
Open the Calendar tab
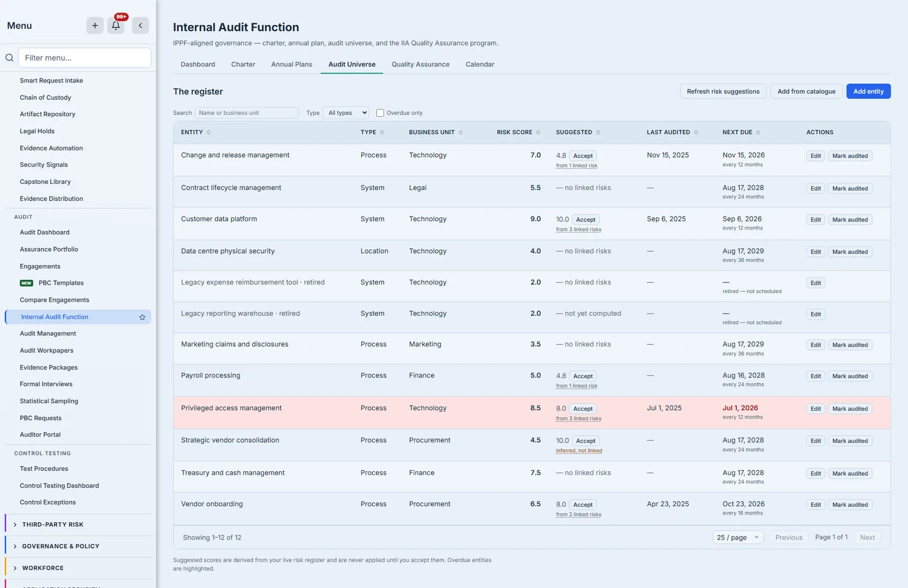point(480,64)
